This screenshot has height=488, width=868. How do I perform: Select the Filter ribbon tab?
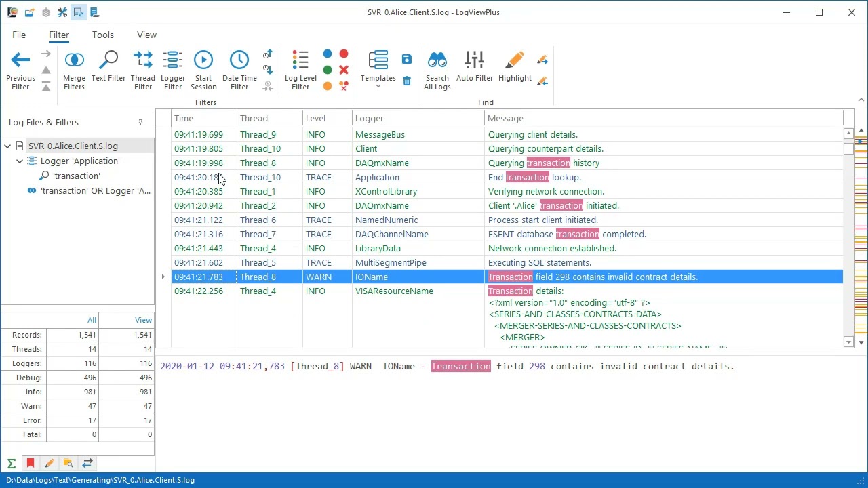tap(59, 35)
